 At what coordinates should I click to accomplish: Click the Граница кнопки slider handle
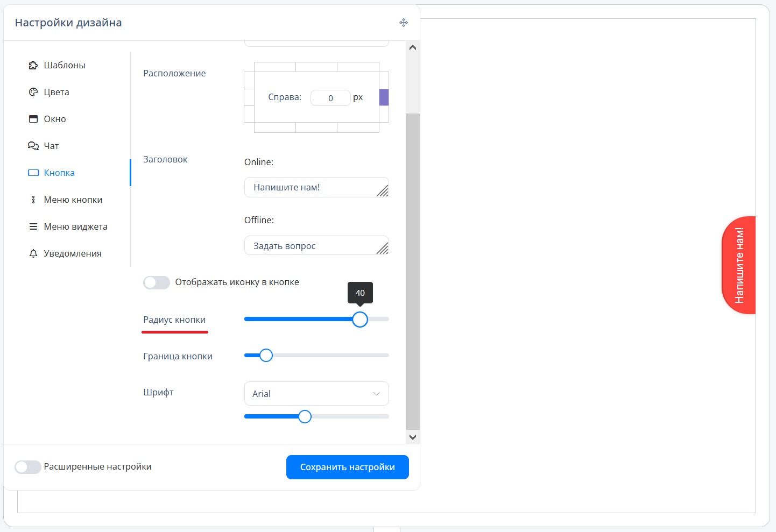(266, 356)
